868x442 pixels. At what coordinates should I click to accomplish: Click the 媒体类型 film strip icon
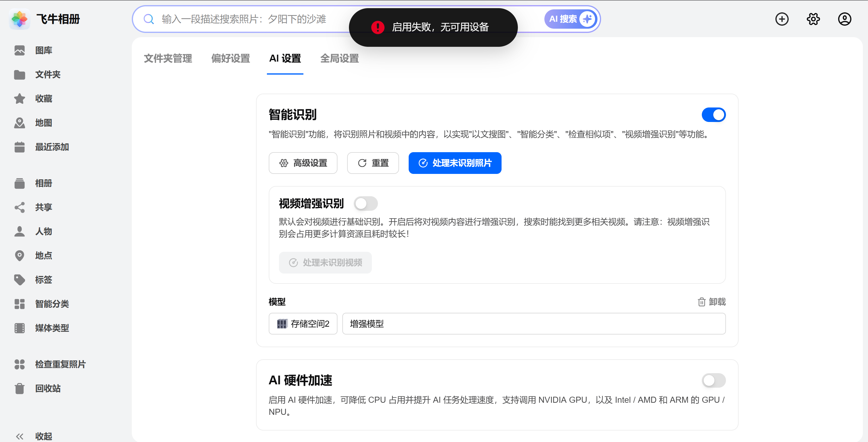[20, 328]
